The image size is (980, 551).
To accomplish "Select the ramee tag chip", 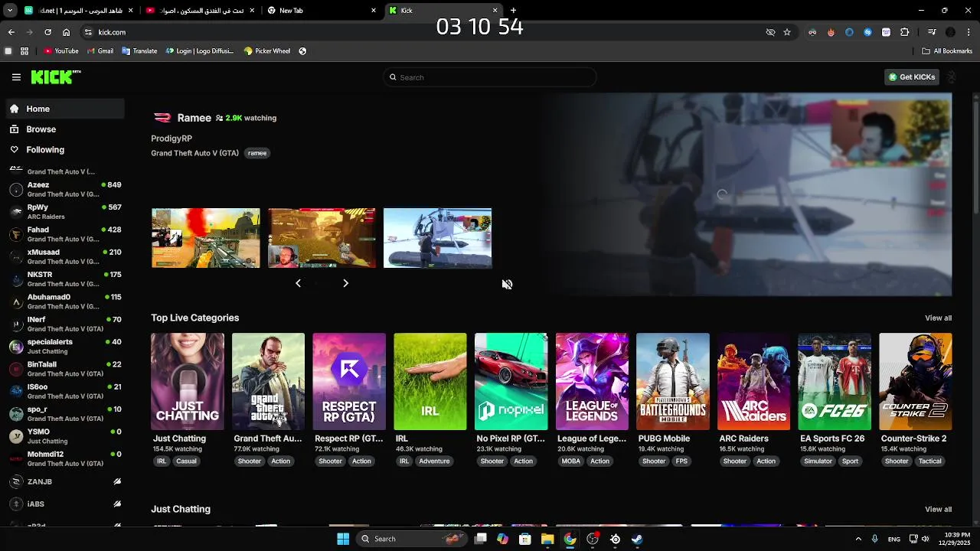I will click(257, 153).
